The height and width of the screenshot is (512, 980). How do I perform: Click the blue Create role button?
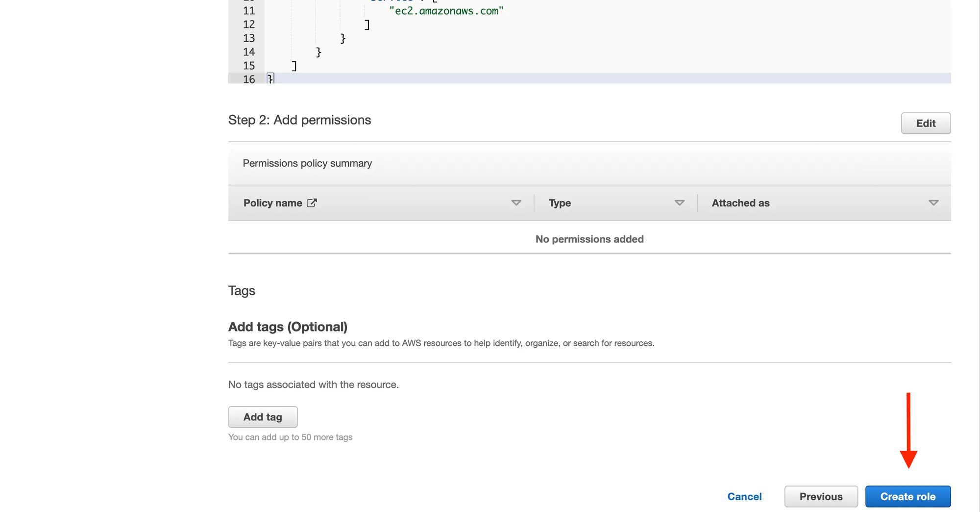907,497
